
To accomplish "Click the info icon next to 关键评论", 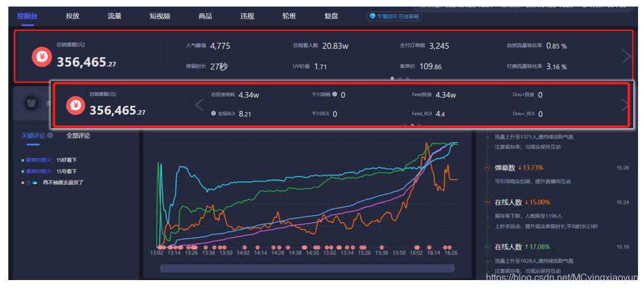I will 50,135.
